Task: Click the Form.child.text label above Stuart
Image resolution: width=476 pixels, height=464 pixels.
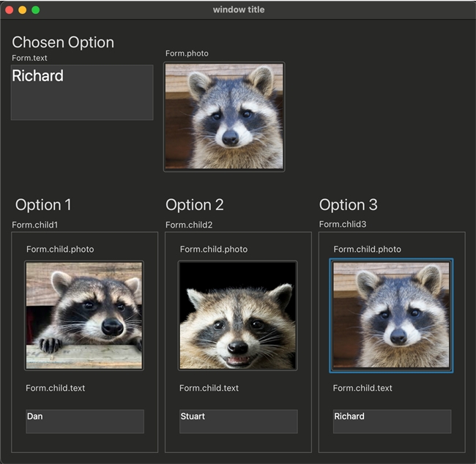Action: 209,388
